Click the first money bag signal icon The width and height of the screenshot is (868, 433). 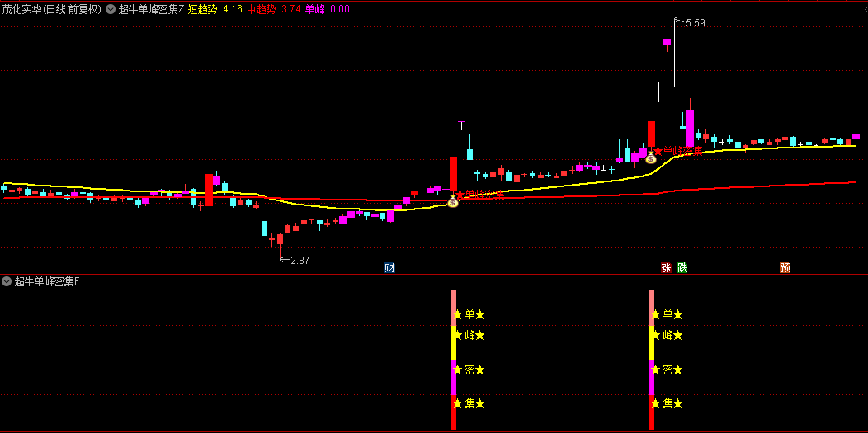pos(453,201)
